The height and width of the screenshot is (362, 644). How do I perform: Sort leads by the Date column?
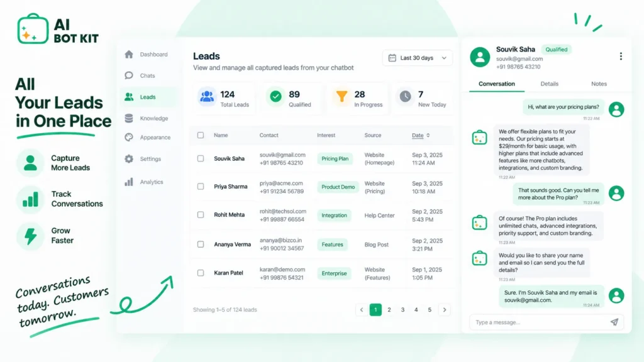pyautogui.click(x=421, y=136)
